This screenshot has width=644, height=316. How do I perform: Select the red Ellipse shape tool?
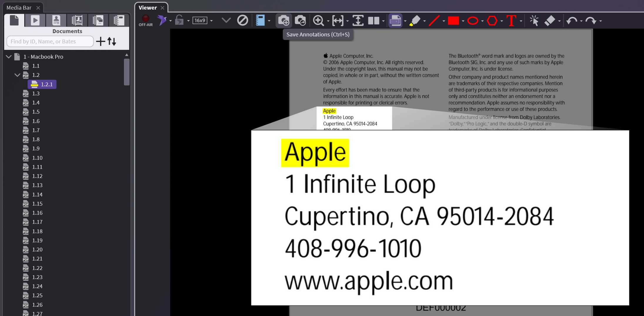tap(473, 21)
